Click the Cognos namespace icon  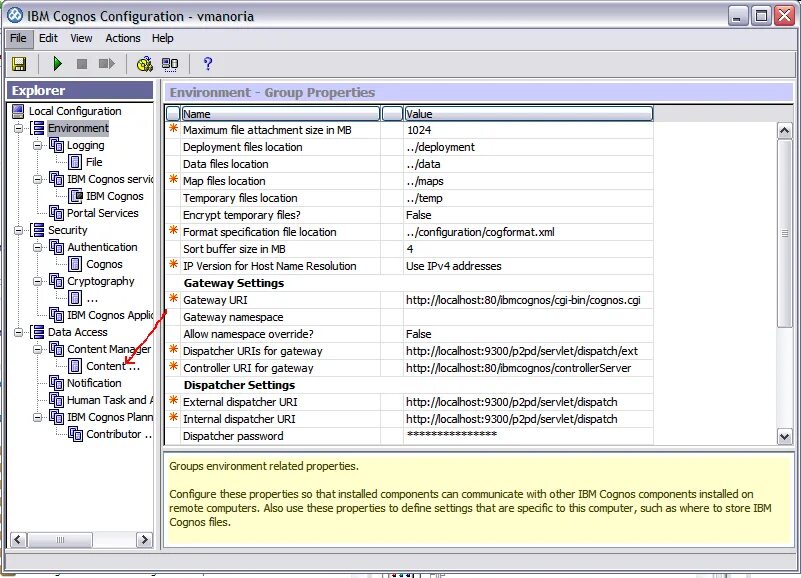click(75, 264)
